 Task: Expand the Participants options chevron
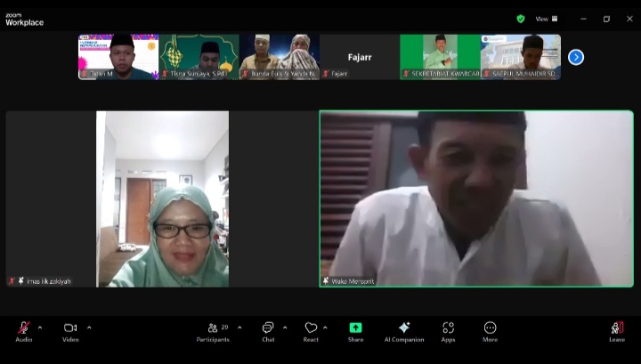click(x=239, y=328)
